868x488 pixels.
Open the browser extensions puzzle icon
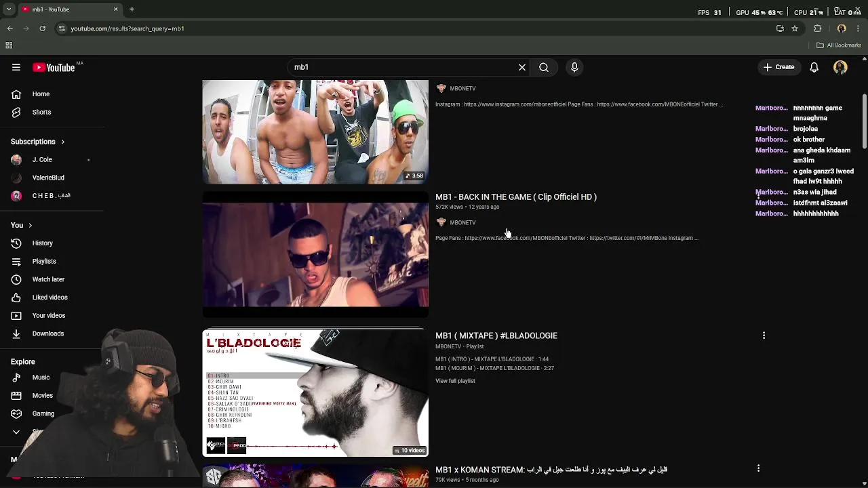817,28
